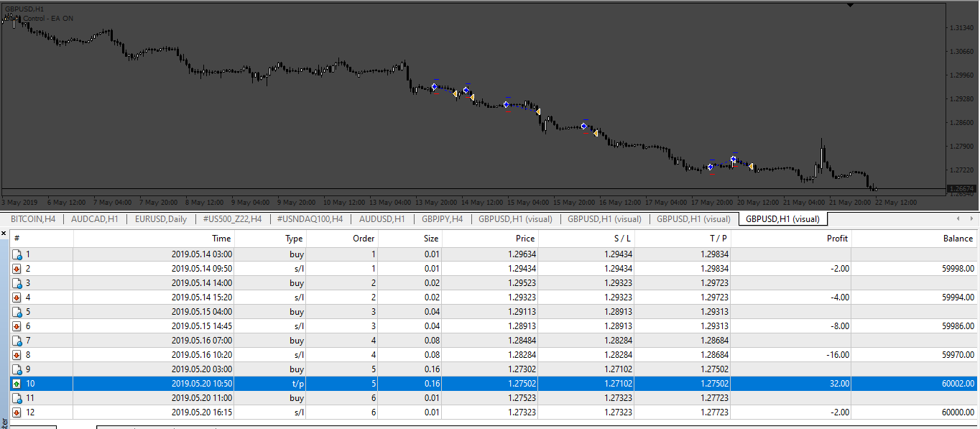Click the Profit column header

[x=791, y=239]
